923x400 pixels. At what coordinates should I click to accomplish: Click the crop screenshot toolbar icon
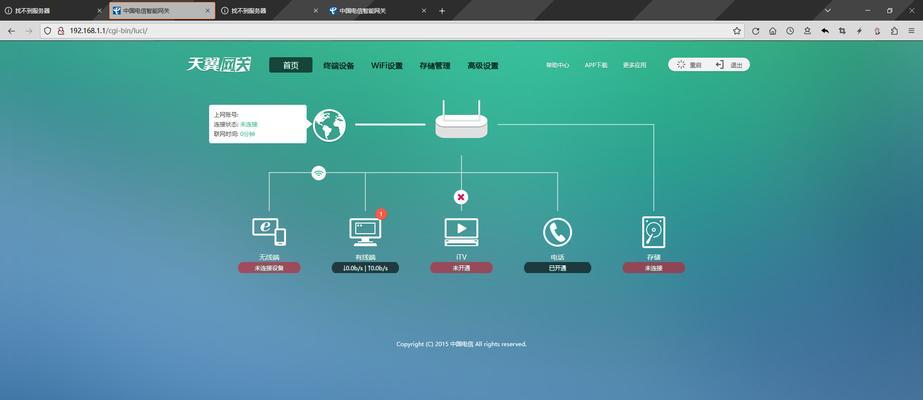point(842,31)
